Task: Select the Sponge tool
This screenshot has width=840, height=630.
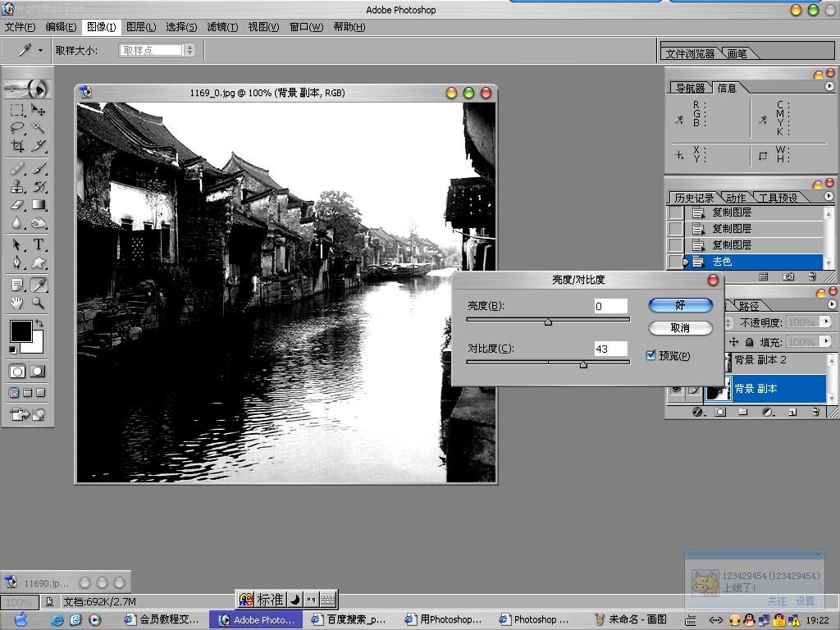Action: click(38, 222)
